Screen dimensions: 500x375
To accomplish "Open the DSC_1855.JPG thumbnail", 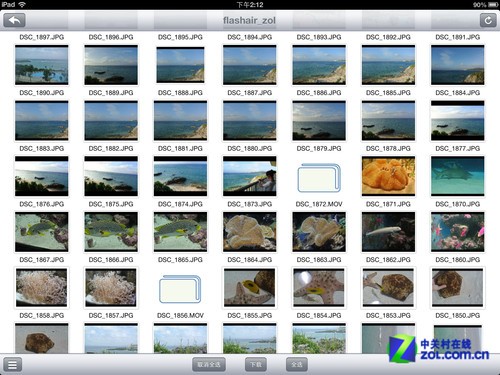I will (250, 338).
